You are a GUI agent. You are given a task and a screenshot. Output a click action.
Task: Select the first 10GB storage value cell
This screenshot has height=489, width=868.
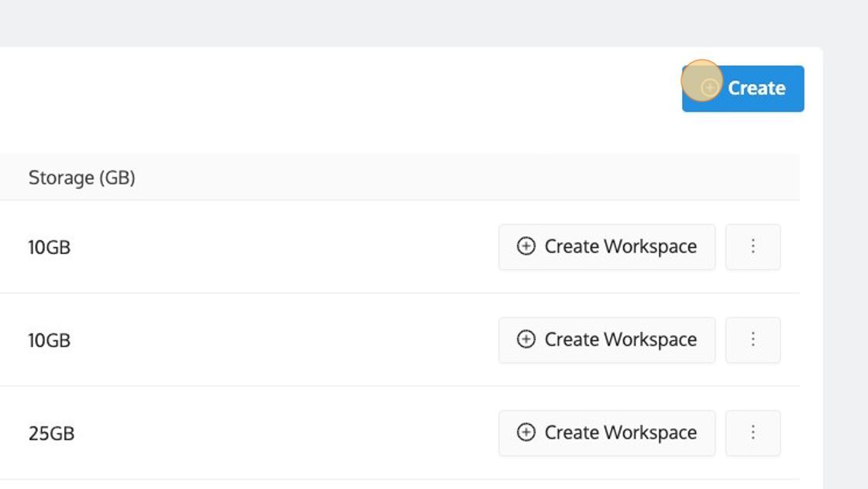click(x=50, y=247)
